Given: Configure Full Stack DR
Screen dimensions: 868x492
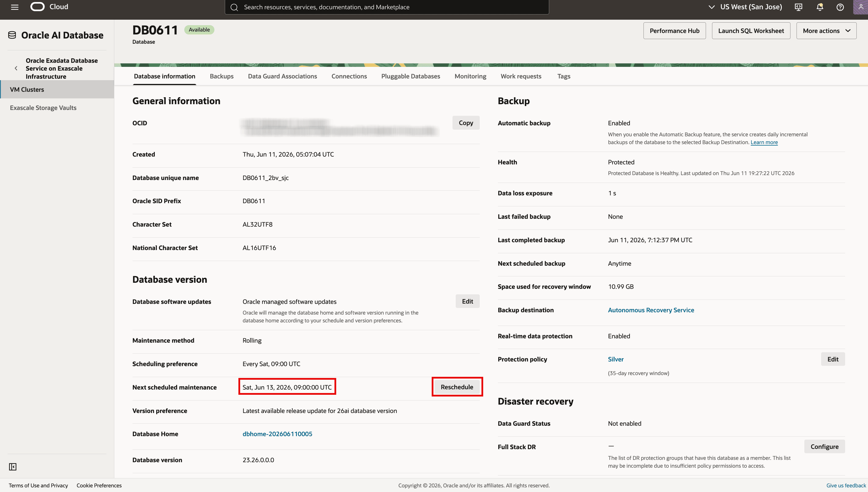Looking at the screenshot, I should (824, 446).
